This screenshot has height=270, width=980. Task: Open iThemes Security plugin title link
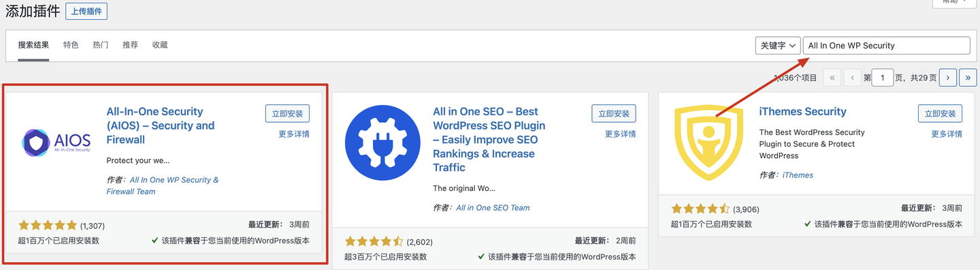803,112
